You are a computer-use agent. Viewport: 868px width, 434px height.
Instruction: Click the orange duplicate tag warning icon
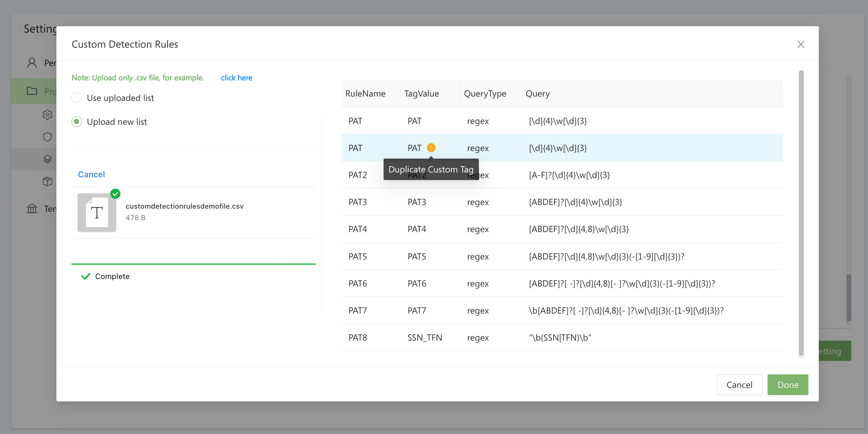coord(431,148)
